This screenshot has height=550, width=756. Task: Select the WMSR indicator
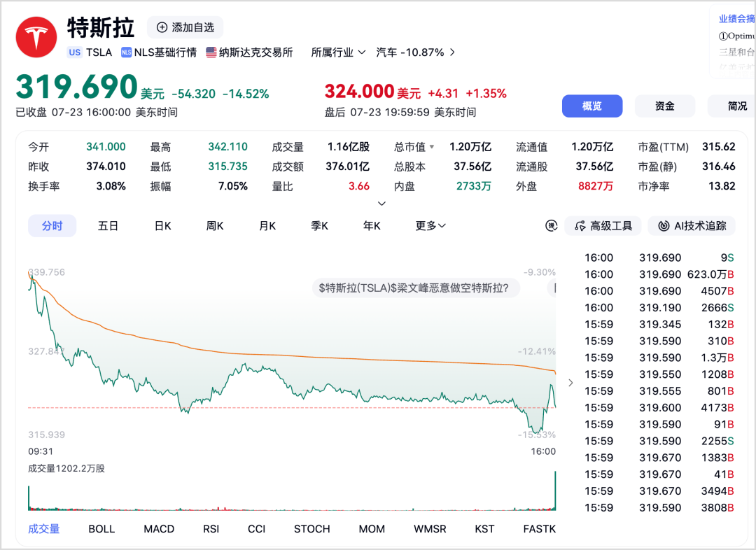click(430, 529)
